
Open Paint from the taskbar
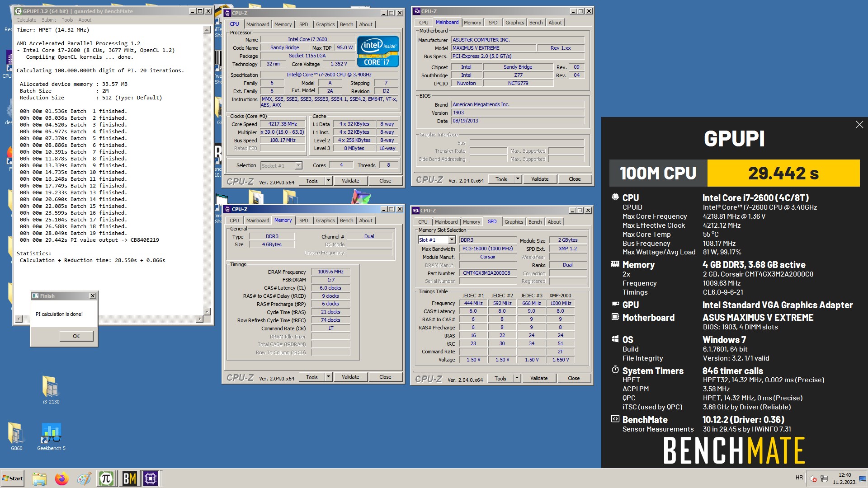84,479
